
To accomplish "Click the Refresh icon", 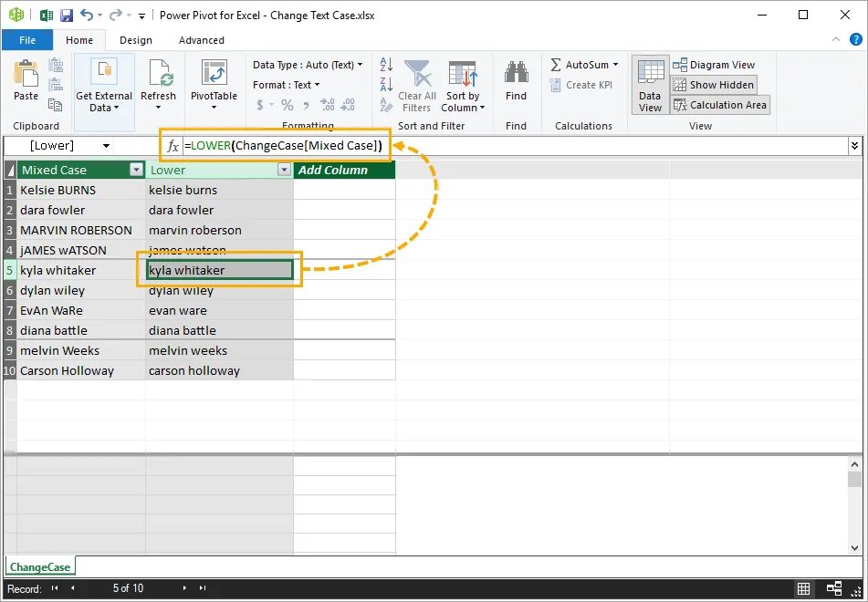I will (x=159, y=73).
